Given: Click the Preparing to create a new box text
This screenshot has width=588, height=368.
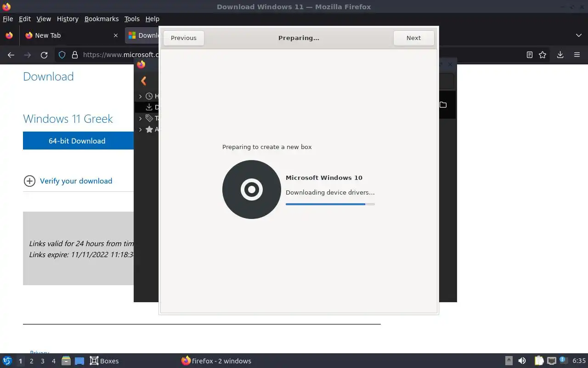Looking at the screenshot, I should coord(267,147).
